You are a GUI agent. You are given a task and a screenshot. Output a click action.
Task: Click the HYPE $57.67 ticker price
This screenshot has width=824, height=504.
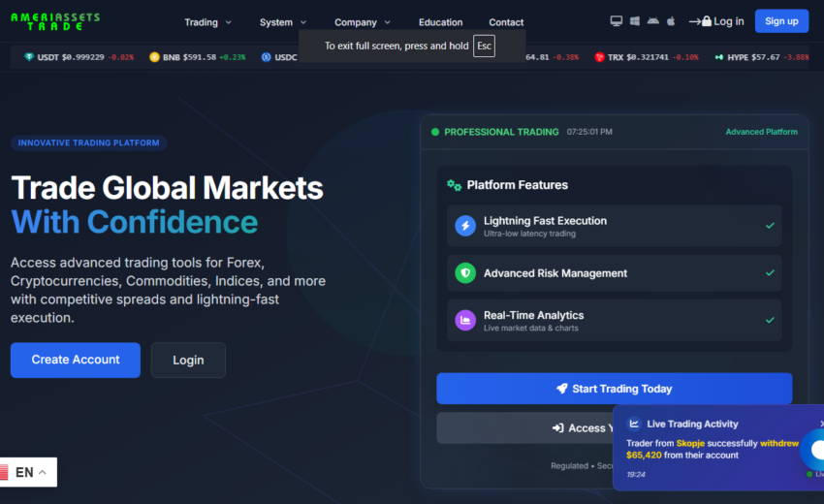(x=766, y=57)
